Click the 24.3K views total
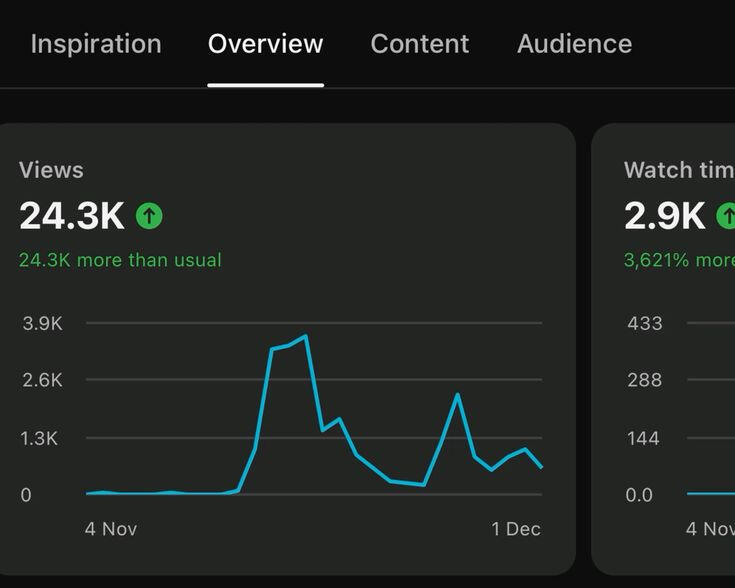The image size is (735, 588). [72, 216]
